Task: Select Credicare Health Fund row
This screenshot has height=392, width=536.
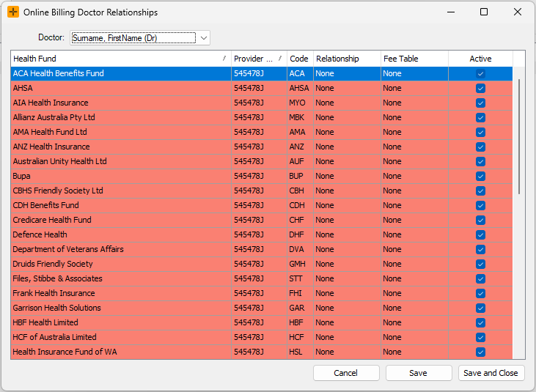Action: (x=262, y=220)
